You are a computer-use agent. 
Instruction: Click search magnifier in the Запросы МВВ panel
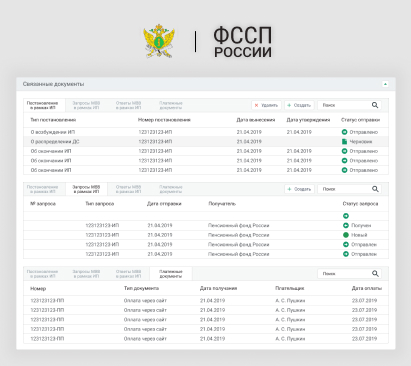[x=375, y=189]
